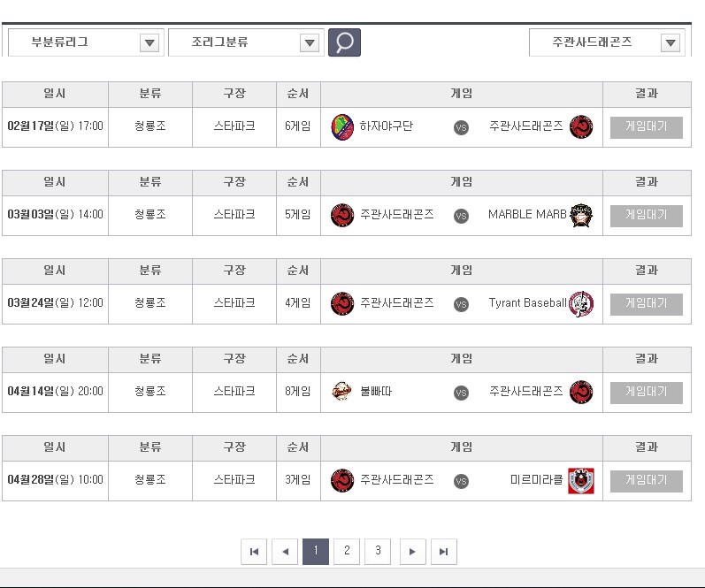Click the Tyrant Baseball team logo
The width and height of the screenshot is (705, 588).
(581, 304)
